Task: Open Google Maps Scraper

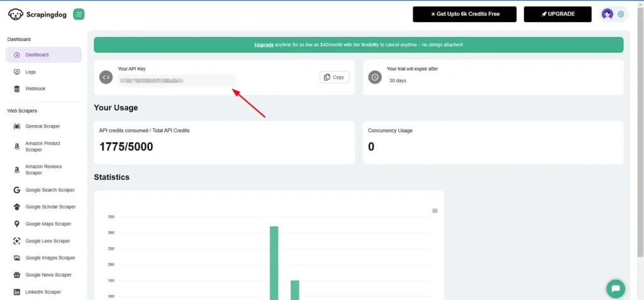Action: [x=48, y=224]
